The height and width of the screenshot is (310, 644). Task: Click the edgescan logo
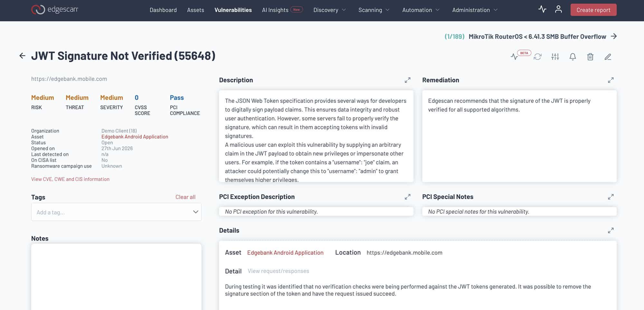coord(55,10)
